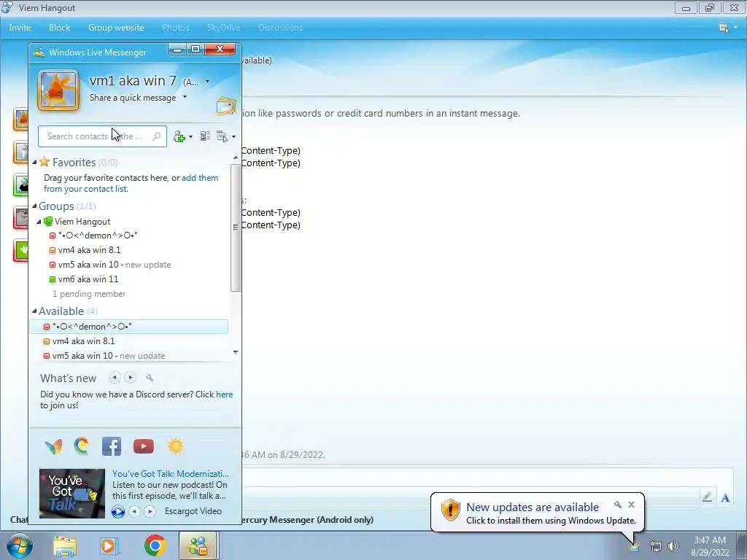This screenshot has width=747, height=560.
Task: Click the here link to join Discord
Action: point(225,394)
